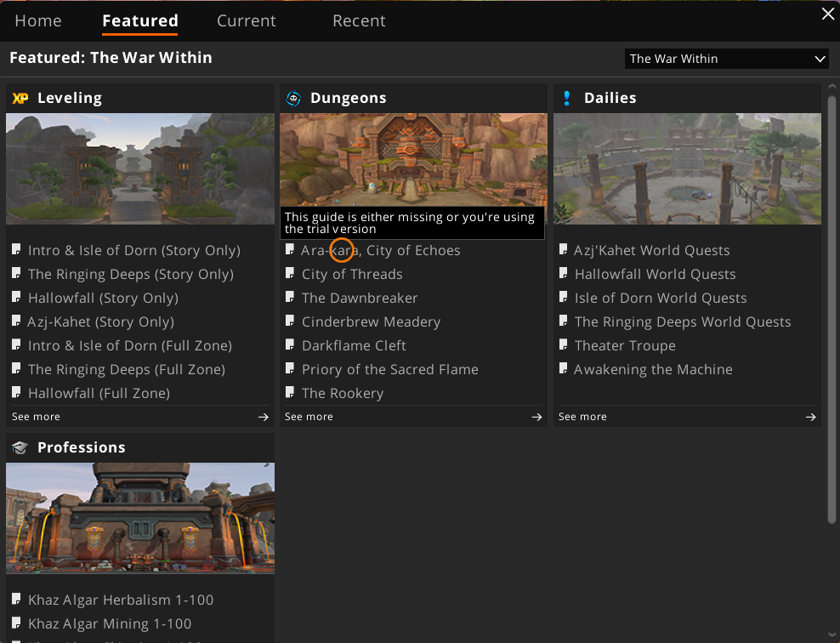Open the Current tab
Screen dimensions: 840x643
coord(247,21)
